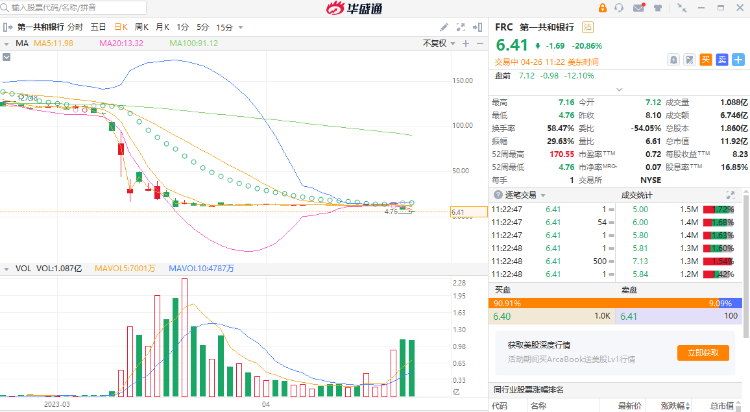This screenshot has height=412, width=750.
Task: Click the sidebar collapse icon left of 第一共和银行
Action: point(7,27)
